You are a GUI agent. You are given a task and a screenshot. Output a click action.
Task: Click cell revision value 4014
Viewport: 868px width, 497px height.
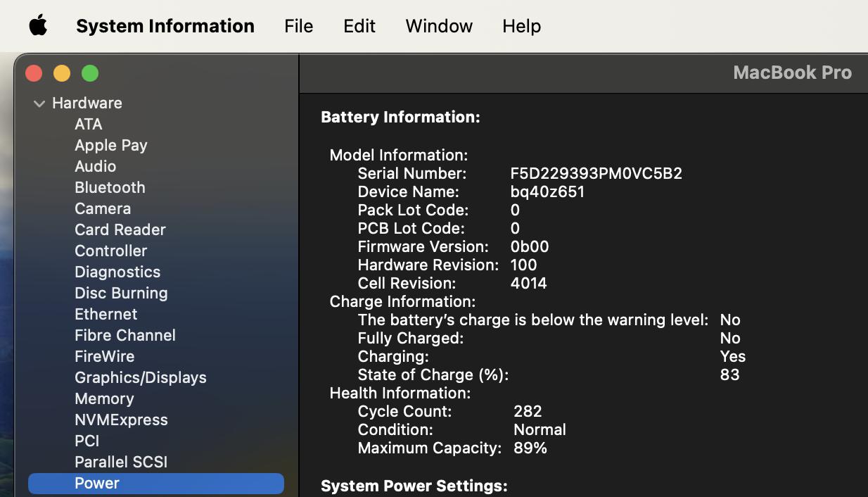point(528,283)
